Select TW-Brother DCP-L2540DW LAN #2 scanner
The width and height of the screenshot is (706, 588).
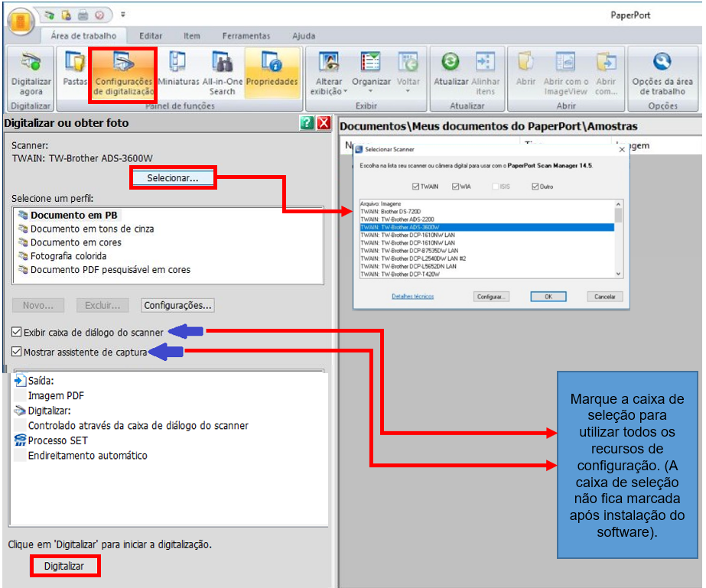(486, 258)
